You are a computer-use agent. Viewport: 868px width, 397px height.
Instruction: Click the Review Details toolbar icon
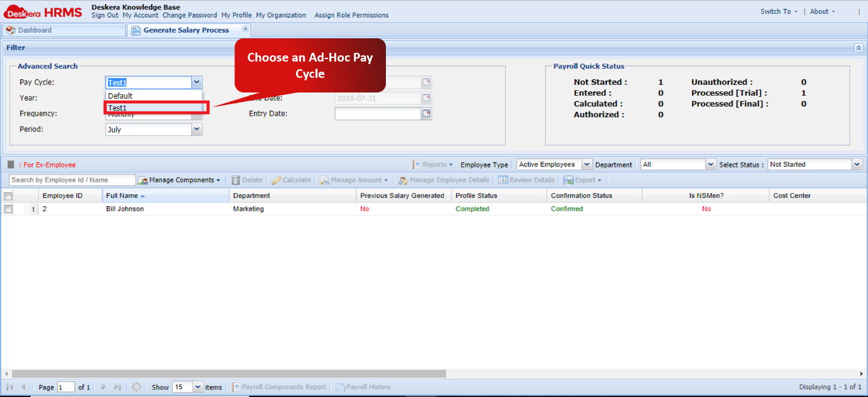(x=526, y=179)
